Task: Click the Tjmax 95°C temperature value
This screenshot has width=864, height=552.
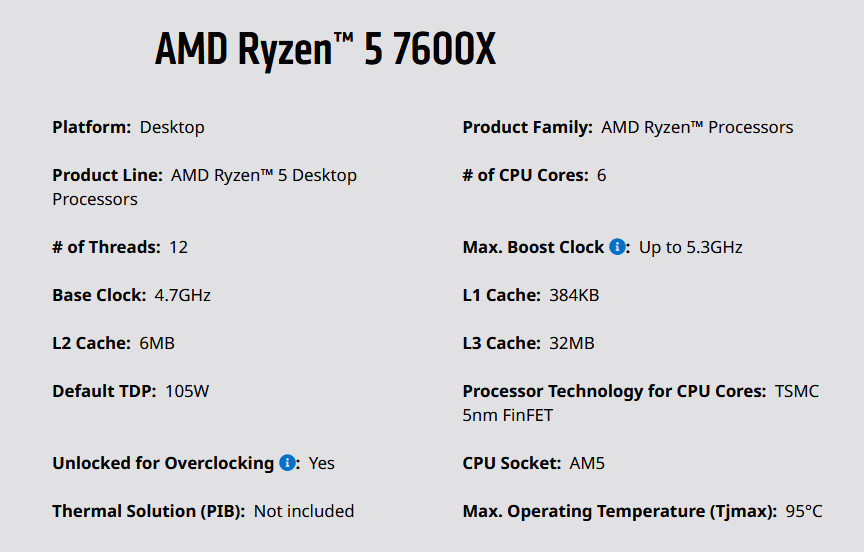Action: [x=803, y=511]
